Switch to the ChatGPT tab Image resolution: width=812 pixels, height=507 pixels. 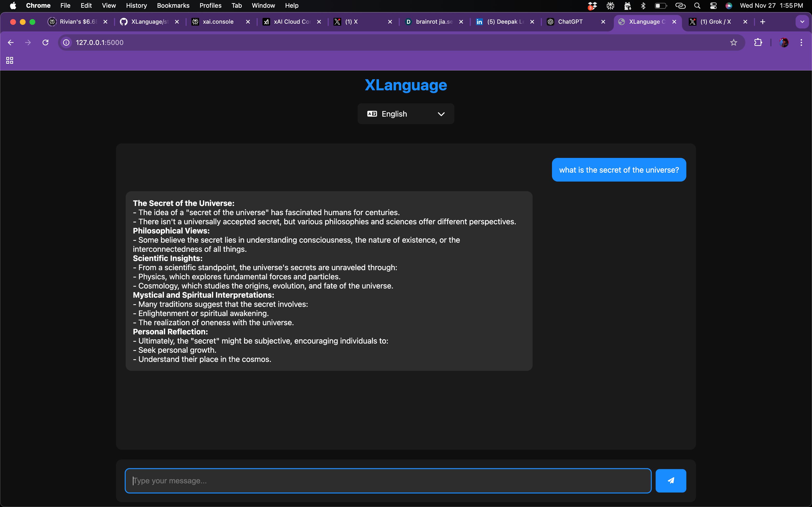pos(570,21)
